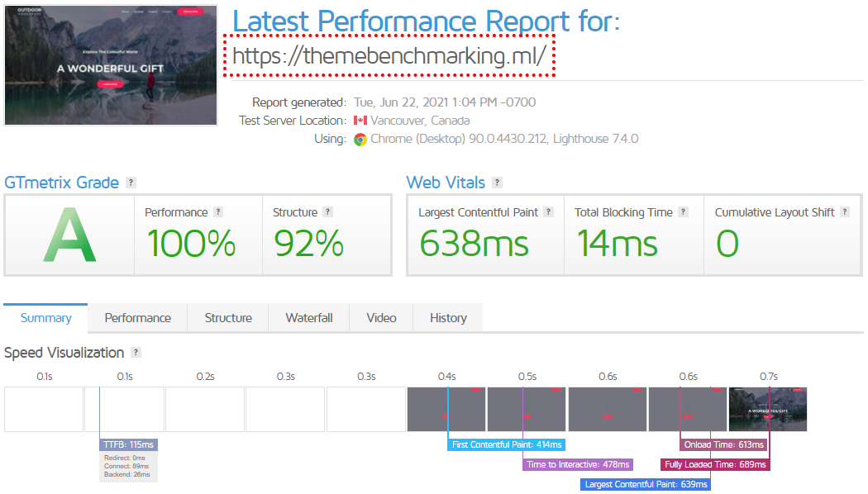Select the Summary tab
Screen dimensions: 868x494
(46, 317)
